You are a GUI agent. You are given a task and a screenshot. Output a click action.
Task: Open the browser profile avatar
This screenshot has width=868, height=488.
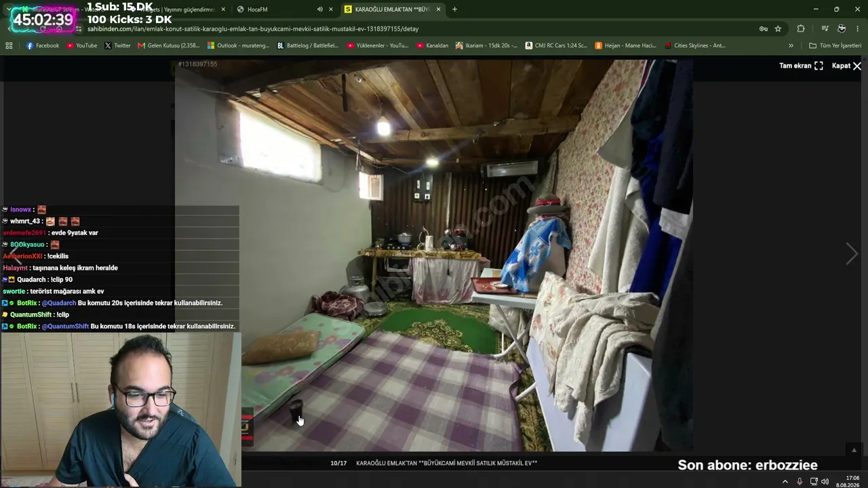coord(842,29)
